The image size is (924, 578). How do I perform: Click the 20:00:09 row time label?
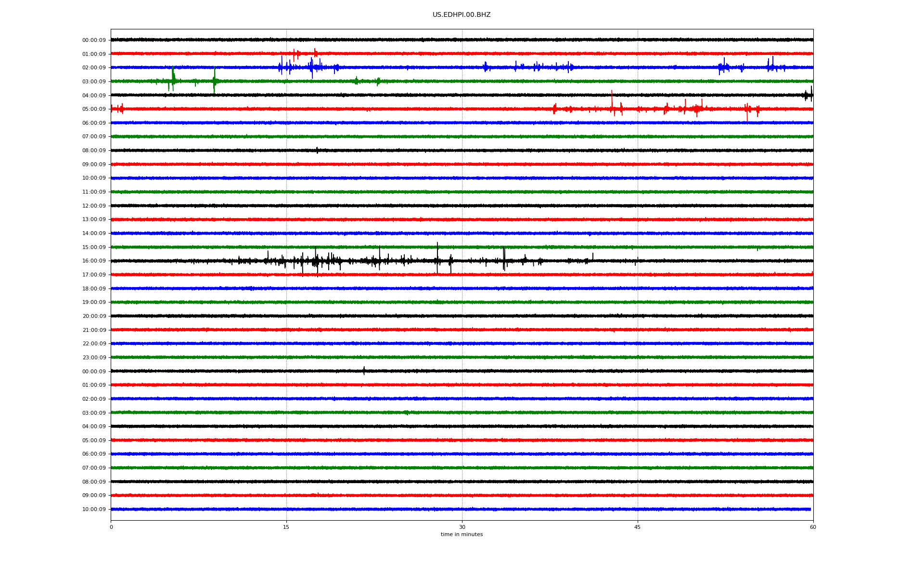tap(94, 316)
